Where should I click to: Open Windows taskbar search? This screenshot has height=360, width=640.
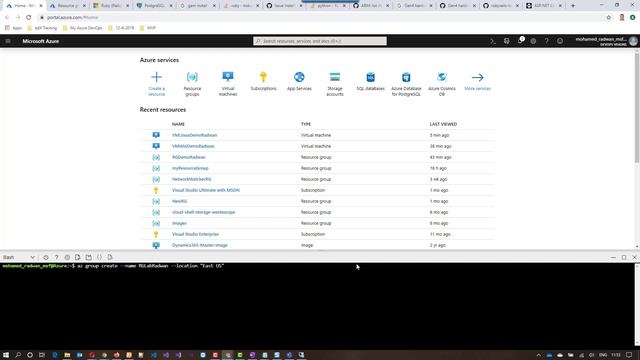(18, 355)
